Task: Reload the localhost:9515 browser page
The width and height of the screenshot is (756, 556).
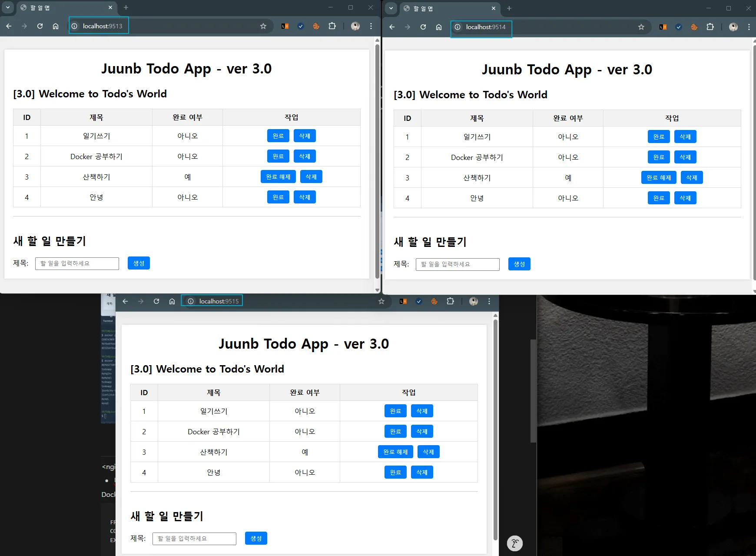Action: (156, 301)
